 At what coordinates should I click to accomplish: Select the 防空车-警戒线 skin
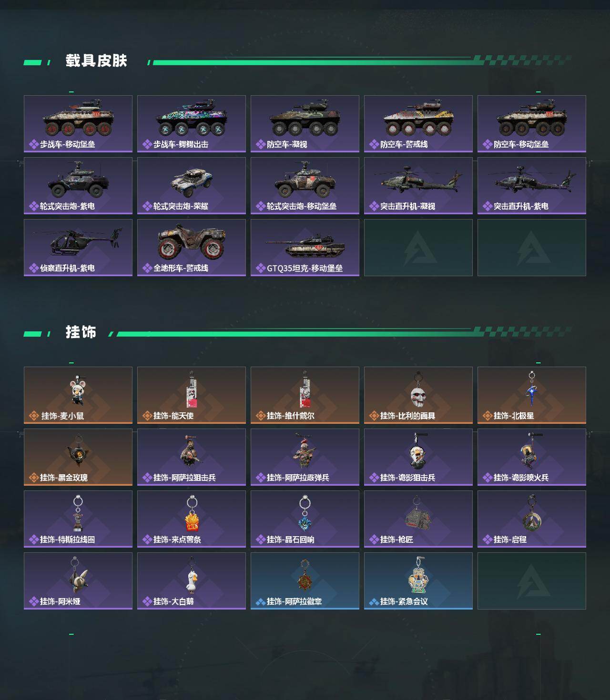[x=418, y=124]
